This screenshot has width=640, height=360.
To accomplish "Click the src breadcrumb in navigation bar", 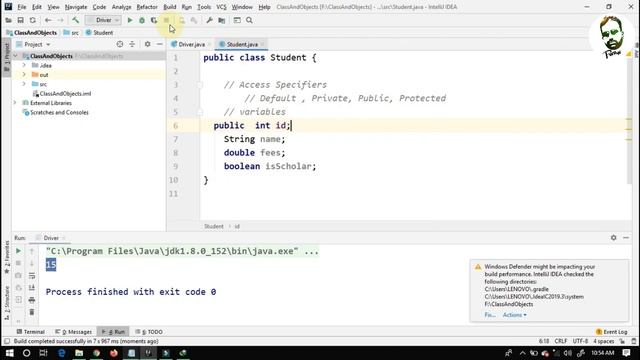I will 71,33.
